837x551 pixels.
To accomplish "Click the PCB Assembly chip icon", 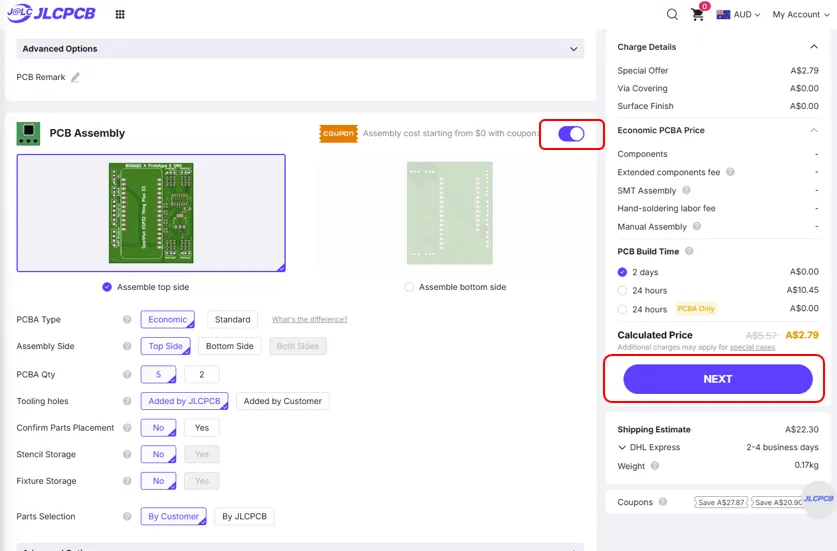I will coord(28,133).
